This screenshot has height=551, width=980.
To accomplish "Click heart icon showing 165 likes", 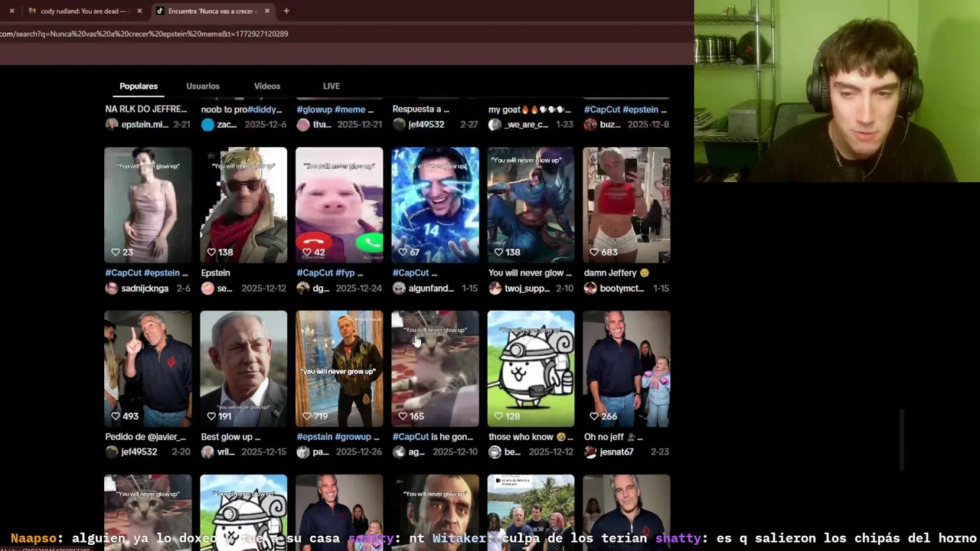I will coord(403,416).
